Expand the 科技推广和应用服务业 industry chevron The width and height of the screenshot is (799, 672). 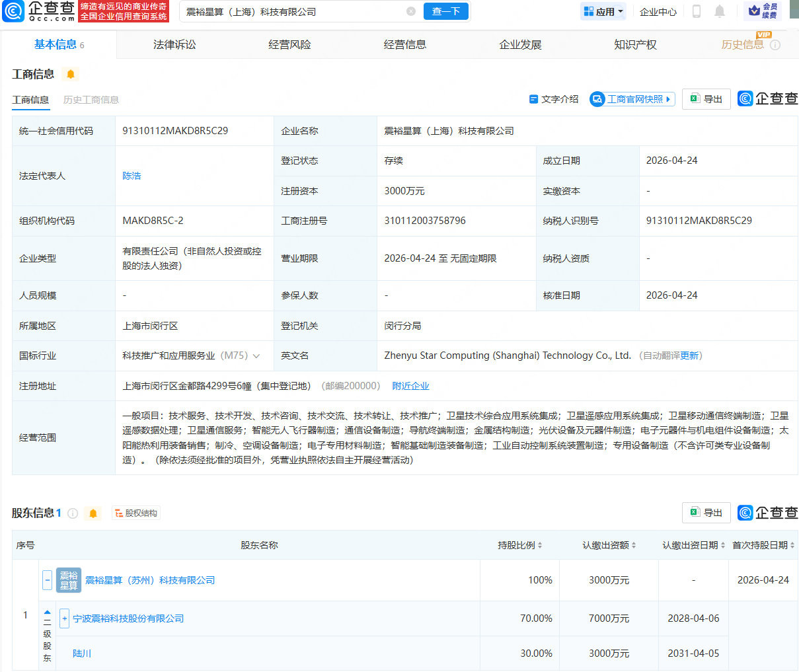(x=256, y=356)
